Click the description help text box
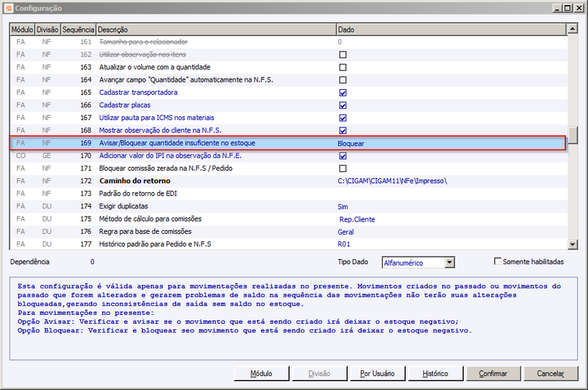 tap(293, 319)
